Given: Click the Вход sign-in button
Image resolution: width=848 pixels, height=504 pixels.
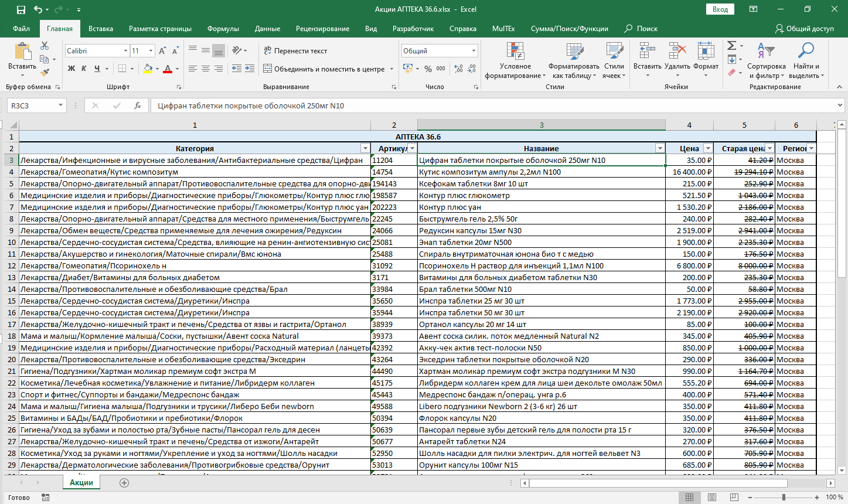Looking at the screenshot, I should coord(720,9).
